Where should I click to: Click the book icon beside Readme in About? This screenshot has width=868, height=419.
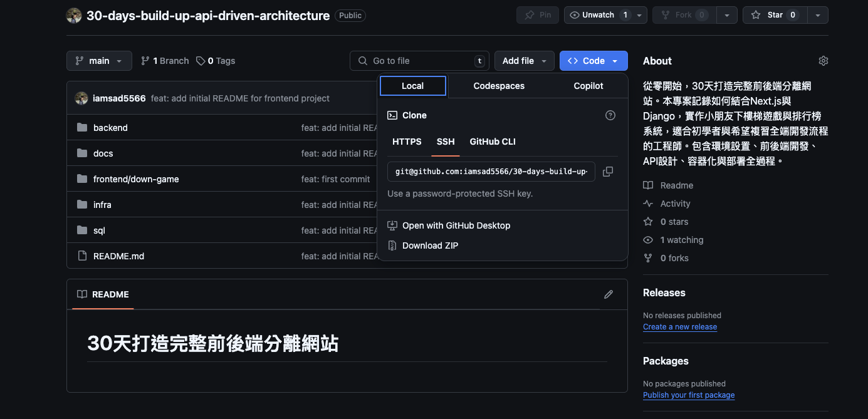648,185
